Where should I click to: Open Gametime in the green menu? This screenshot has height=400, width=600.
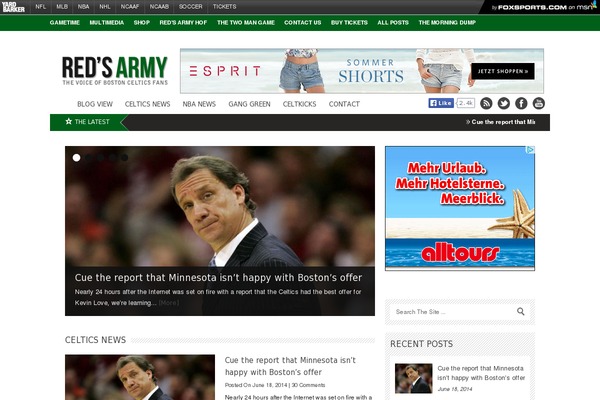pos(65,23)
